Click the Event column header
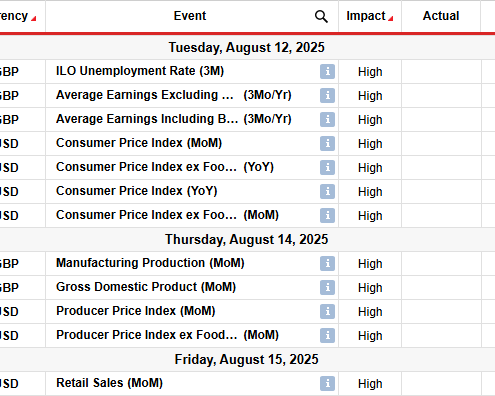 [190, 16]
